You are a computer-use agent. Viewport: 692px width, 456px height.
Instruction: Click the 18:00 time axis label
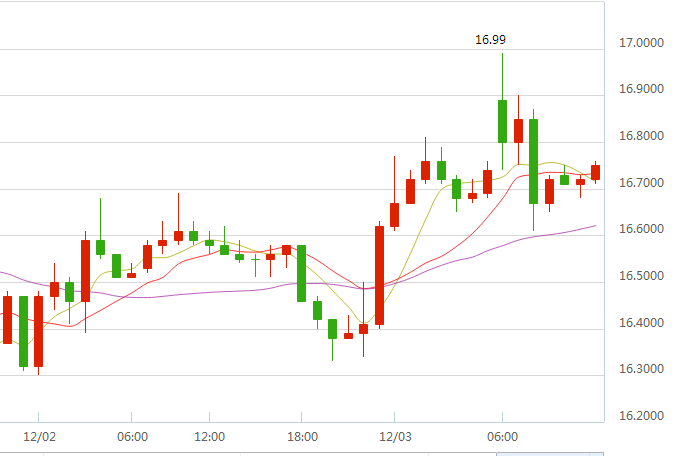(x=302, y=436)
